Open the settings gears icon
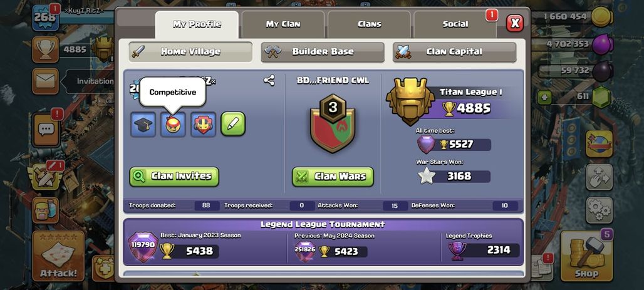This screenshot has width=644, height=290. pos(600,210)
